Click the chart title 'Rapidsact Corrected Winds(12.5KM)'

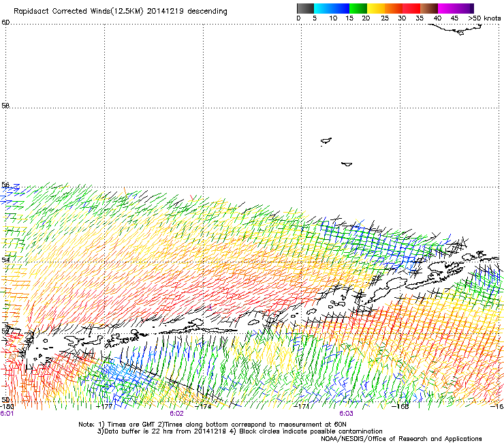coord(78,12)
